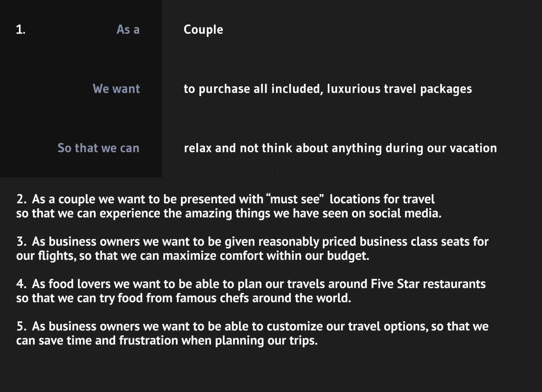Click 'save time and frustration' line
The image size is (542, 392).
pos(167,341)
